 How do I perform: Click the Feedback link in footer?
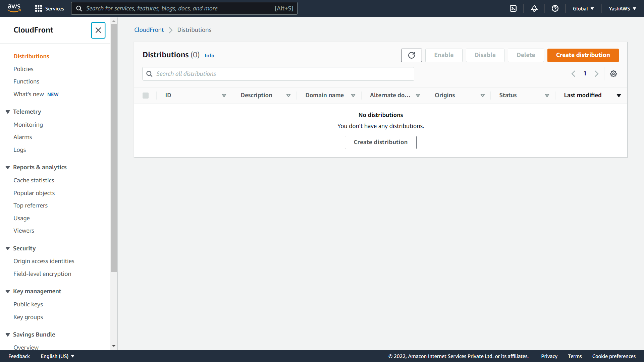(19, 356)
